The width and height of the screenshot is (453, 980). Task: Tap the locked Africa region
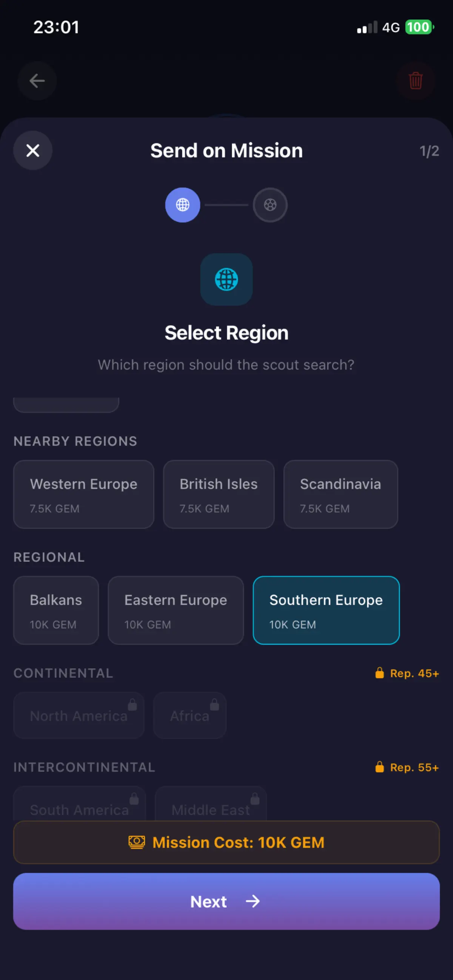tap(190, 715)
